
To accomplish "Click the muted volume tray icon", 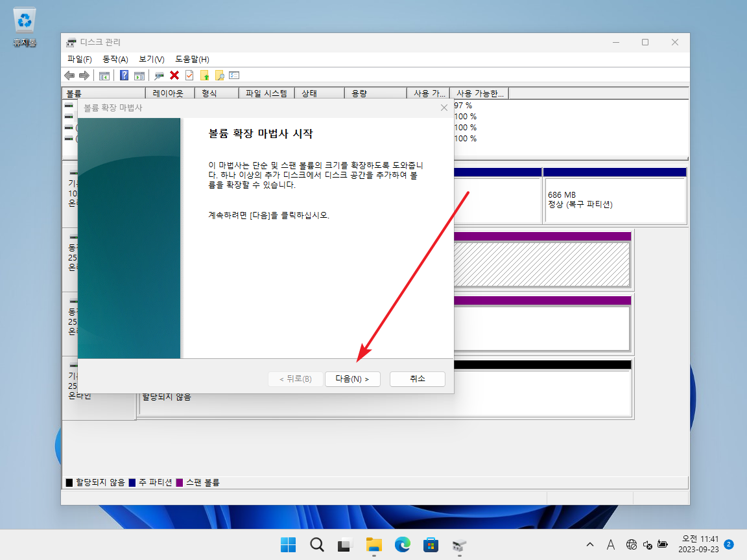I will 647,544.
